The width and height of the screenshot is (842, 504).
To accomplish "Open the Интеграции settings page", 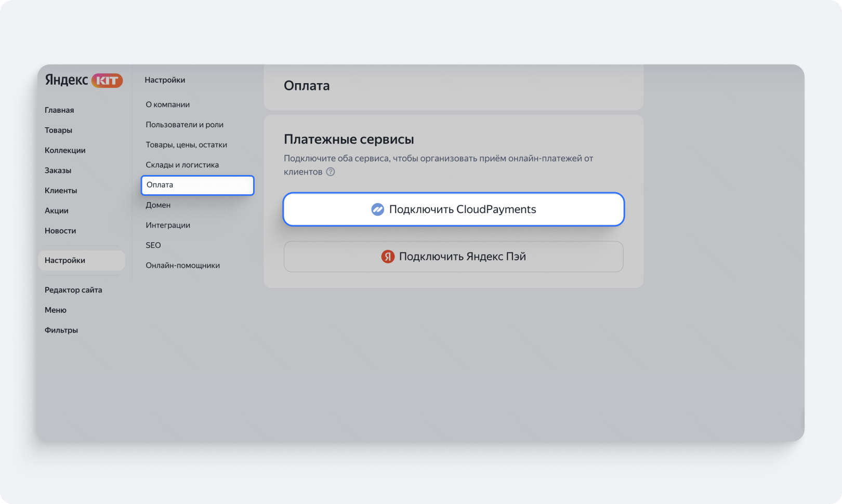I will tap(168, 225).
